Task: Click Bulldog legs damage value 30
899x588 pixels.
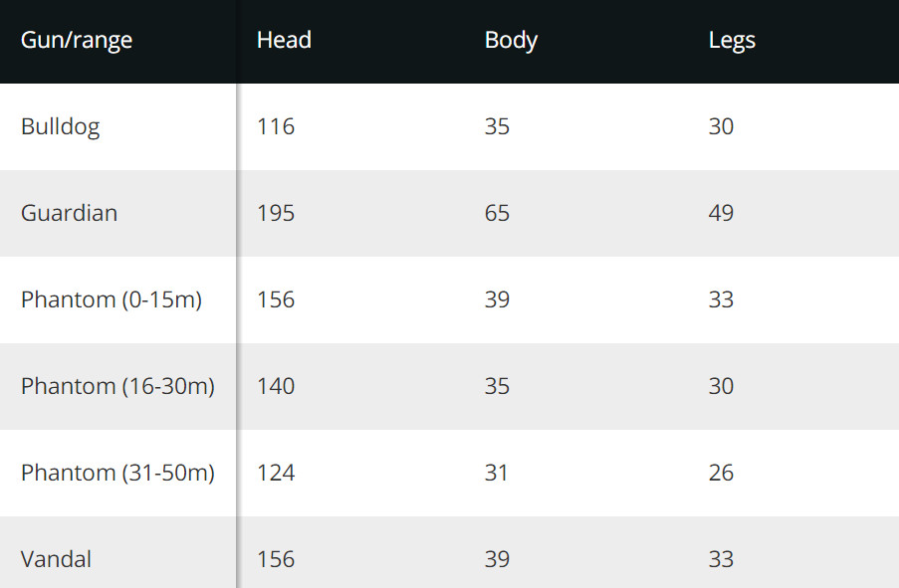Action: coord(721,126)
